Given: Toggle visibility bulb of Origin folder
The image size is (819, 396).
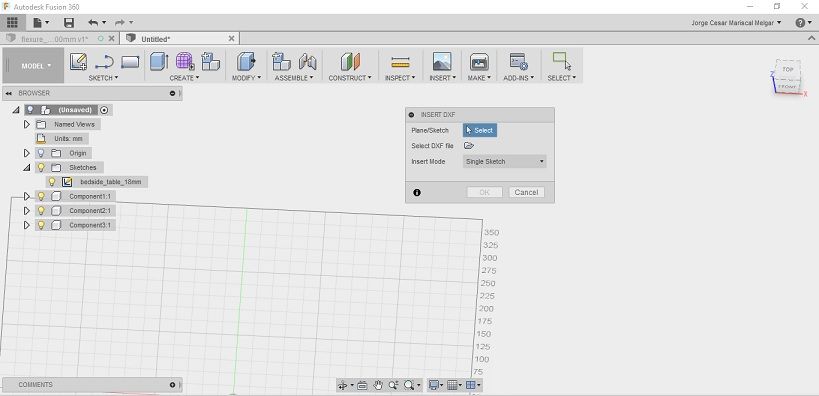Looking at the screenshot, I should pyautogui.click(x=41, y=153).
